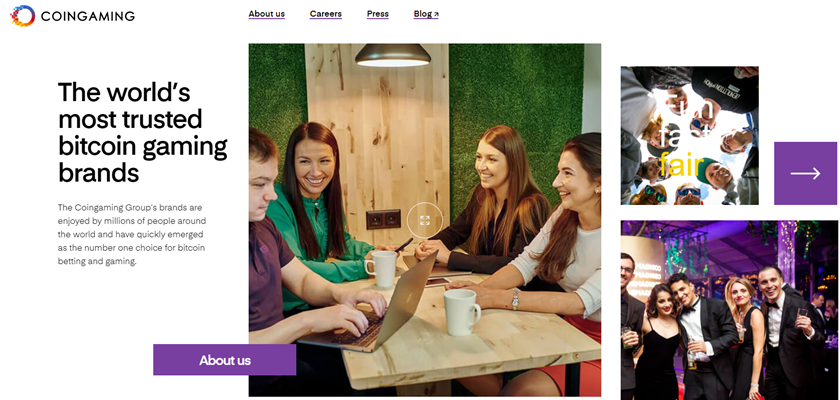Open the thumbnail of people looking down
The image size is (840, 400).
pos(689,135)
